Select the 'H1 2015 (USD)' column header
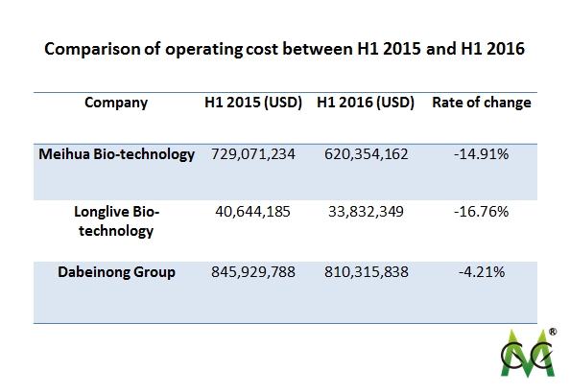 (253, 103)
